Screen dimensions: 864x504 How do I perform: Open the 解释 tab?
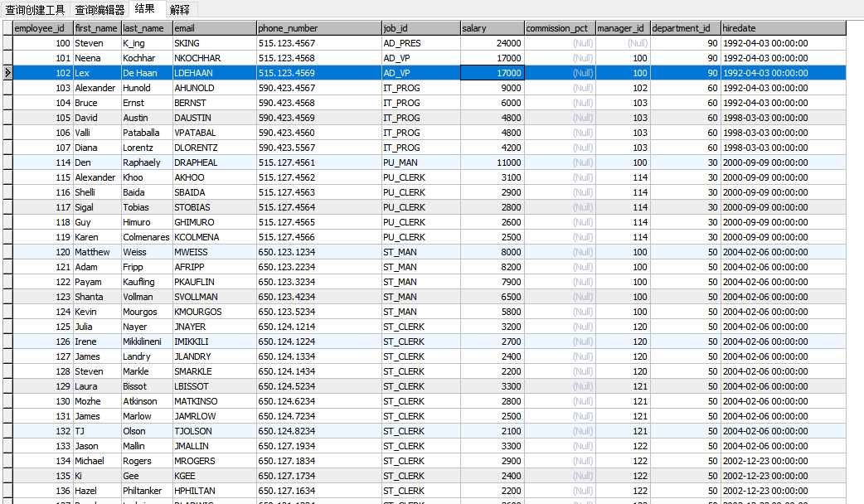180,9
